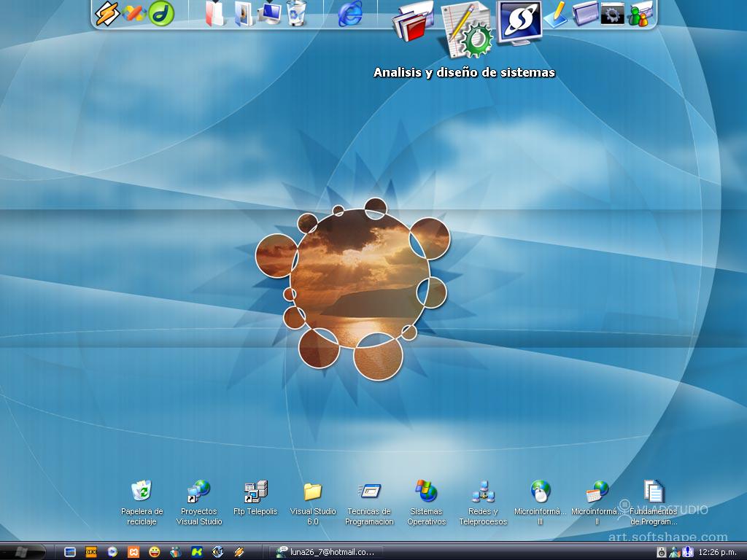Launch MSN Messenger from quick launch
This screenshot has width=747, height=560.
pyautogui.click(x=175, y=552)
